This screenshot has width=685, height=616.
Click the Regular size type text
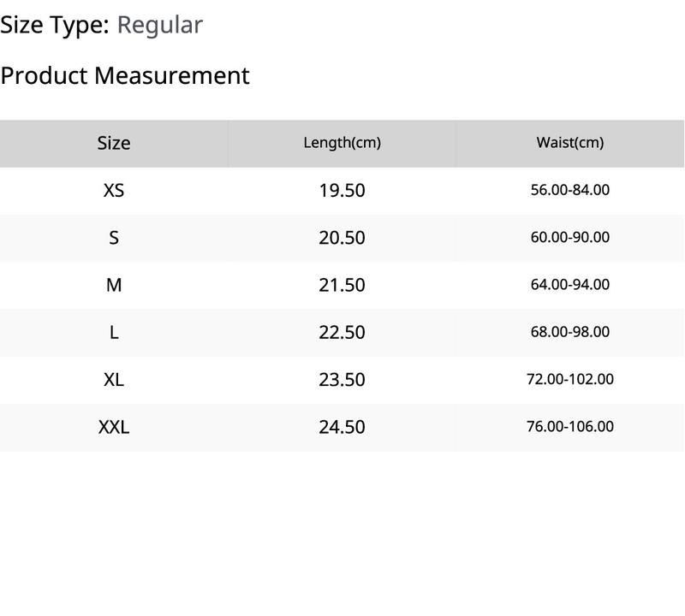[x=160, y=26]
